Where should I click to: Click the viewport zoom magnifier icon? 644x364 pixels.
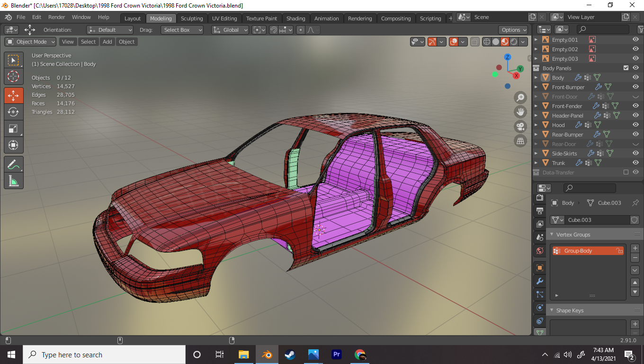coord(520,98)
